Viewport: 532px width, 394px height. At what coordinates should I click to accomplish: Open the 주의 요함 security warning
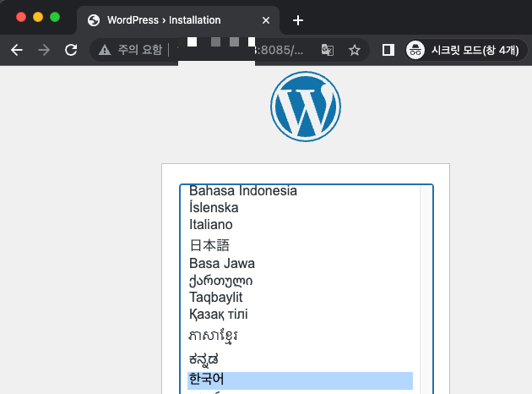[x=130, y=50]
